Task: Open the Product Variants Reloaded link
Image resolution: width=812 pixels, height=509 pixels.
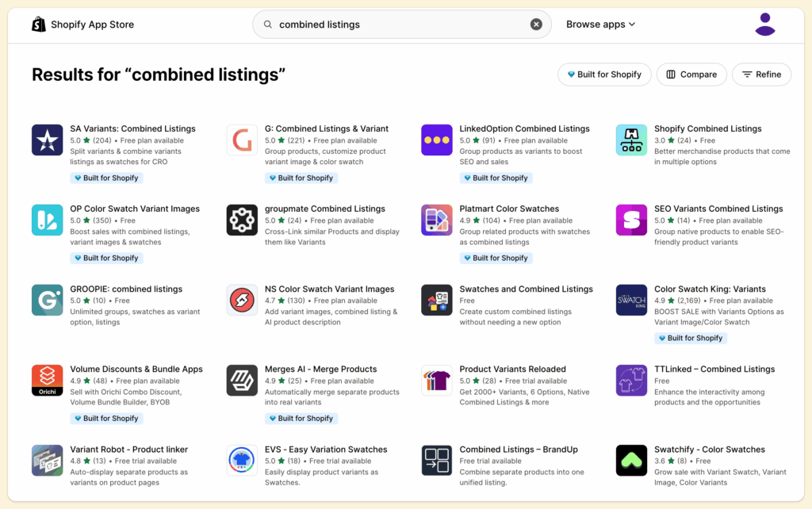Action: point(512,369)
